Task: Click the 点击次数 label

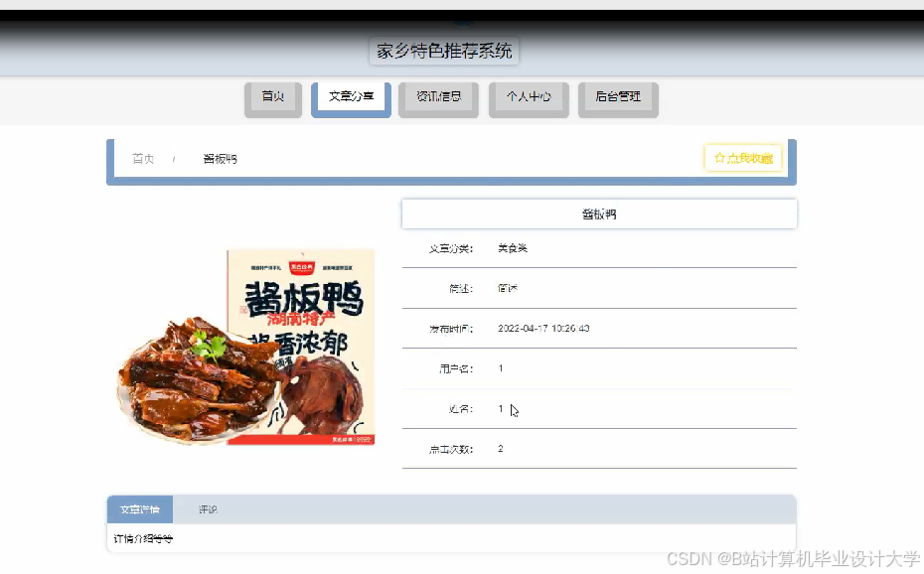Action: 451,449
